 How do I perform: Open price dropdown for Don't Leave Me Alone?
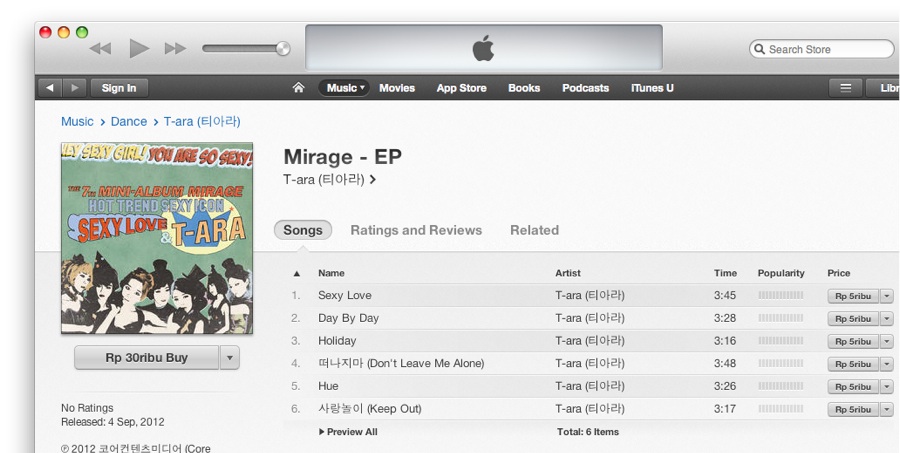click(x=887, y=364)
